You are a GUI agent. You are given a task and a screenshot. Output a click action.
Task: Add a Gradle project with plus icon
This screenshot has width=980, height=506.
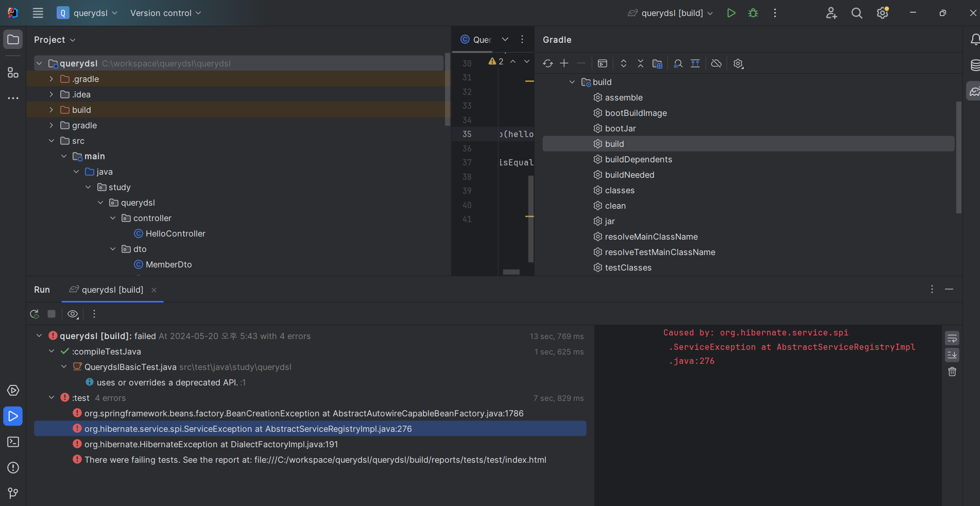click(564, 63)
